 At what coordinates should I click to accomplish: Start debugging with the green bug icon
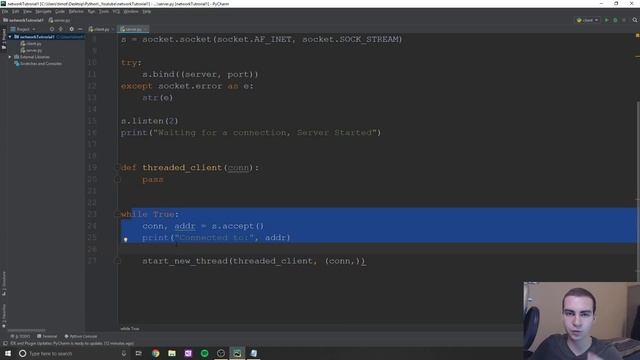point(616,20)
